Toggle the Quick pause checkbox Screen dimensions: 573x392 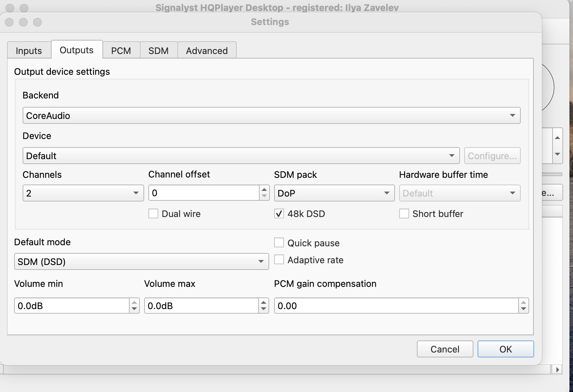pos(279,243)
